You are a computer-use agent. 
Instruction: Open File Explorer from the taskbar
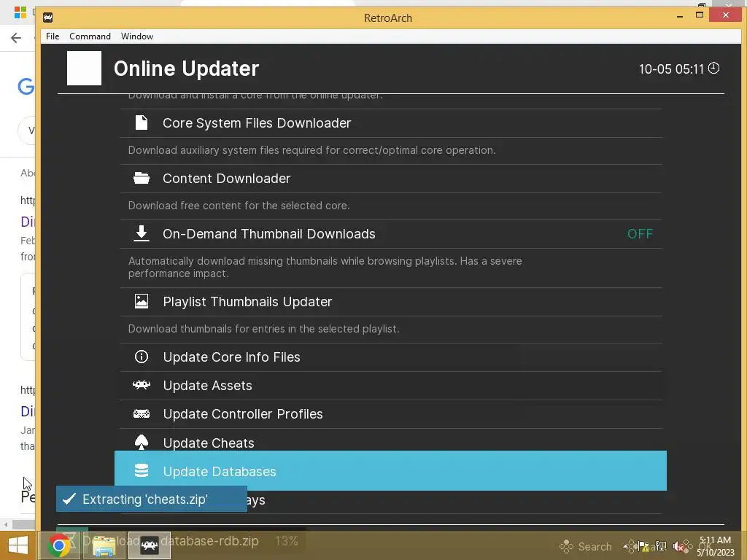click(x=104, y=545)
